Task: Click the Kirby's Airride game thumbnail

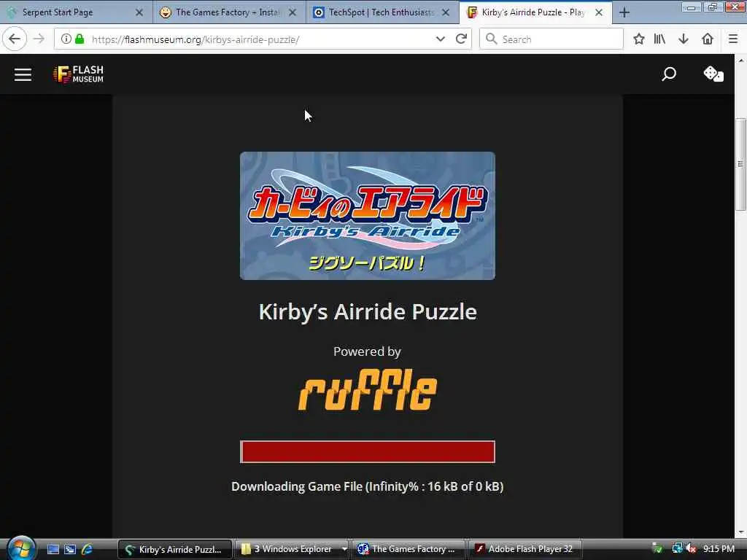Action: point(368,216)
